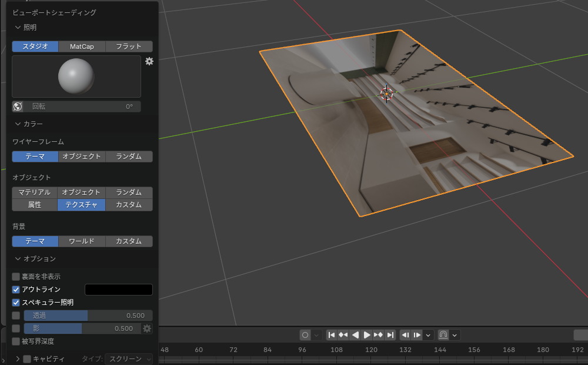Play the animation in reverse
Image resolution: width=588 pixels, height=365 pixels.
(x=355, y=335)
